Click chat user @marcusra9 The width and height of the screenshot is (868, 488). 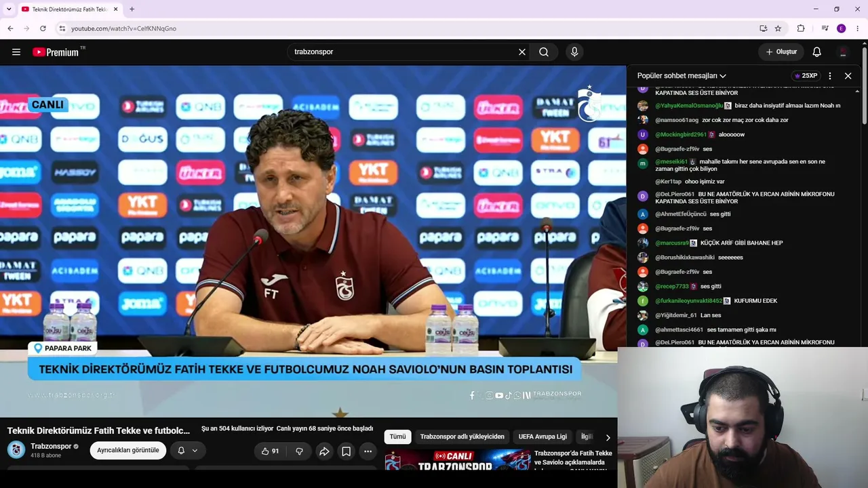point(671,243)
